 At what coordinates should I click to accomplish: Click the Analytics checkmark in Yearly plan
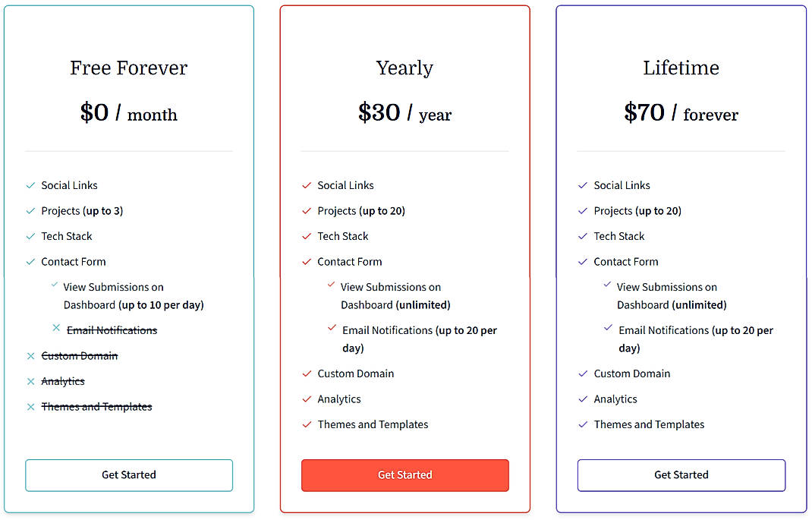pyautogui.click(x=306, y=399)
